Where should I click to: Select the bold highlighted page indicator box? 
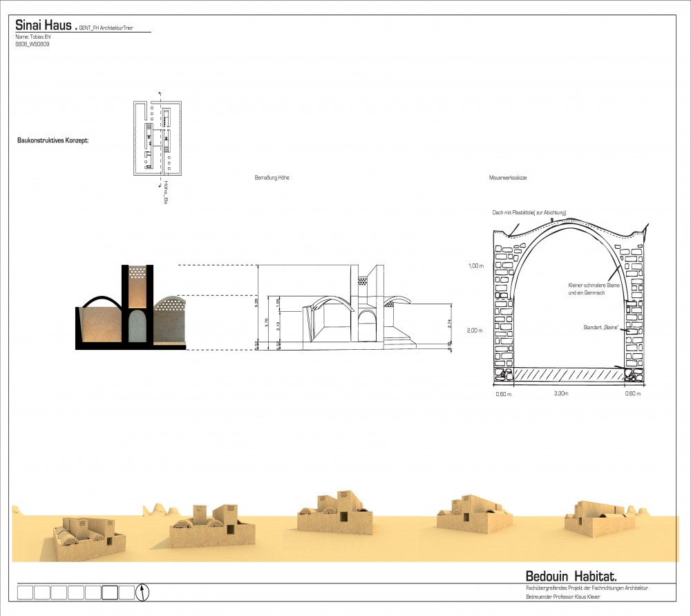110,592
